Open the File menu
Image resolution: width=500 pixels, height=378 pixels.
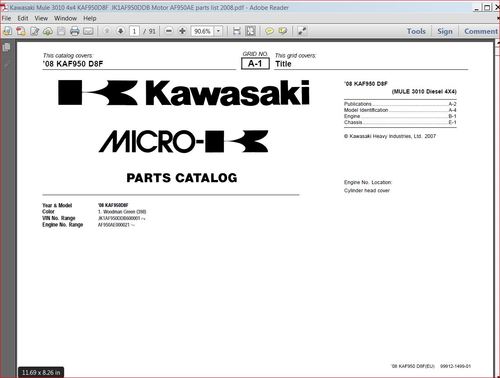click(6, 18)
